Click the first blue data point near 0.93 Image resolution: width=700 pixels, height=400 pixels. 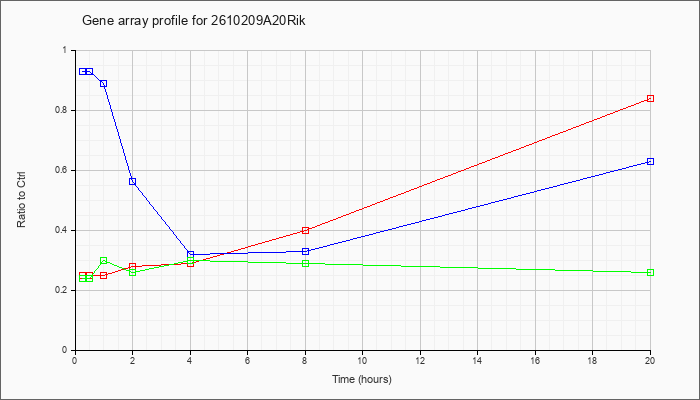(x=83, y=71)
